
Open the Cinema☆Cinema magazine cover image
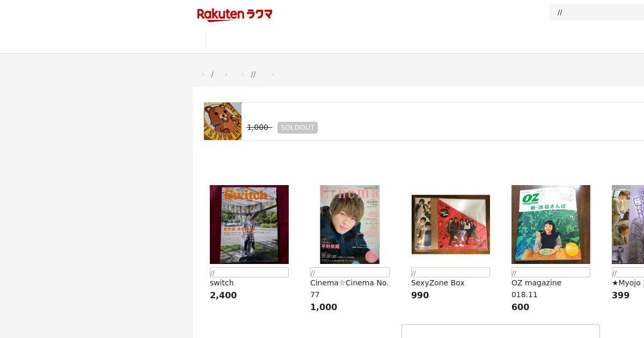coord(350,224)
